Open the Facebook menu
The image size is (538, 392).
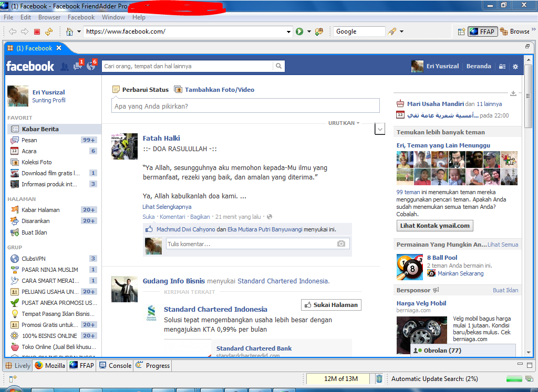point(81,17)
